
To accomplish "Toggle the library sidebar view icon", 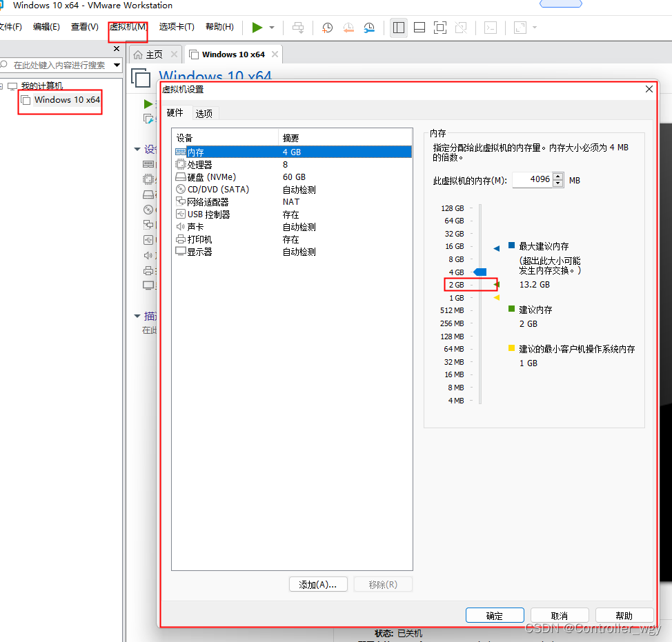I will (399, 28).
